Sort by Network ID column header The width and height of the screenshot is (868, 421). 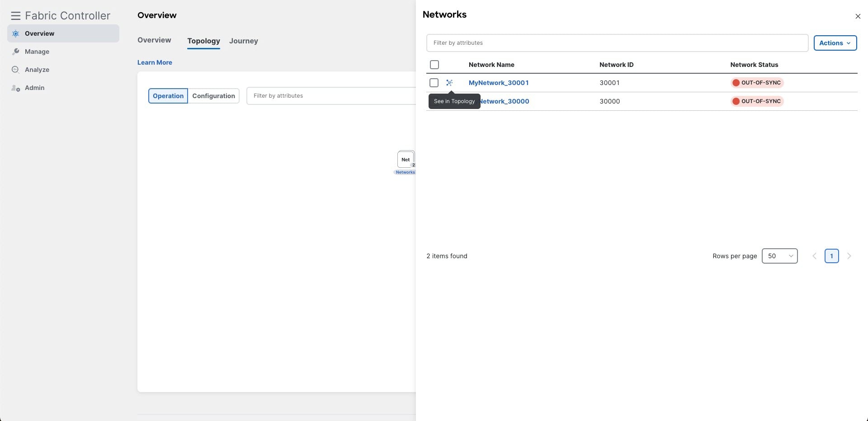pyautogui.click(x=616, y=65)
